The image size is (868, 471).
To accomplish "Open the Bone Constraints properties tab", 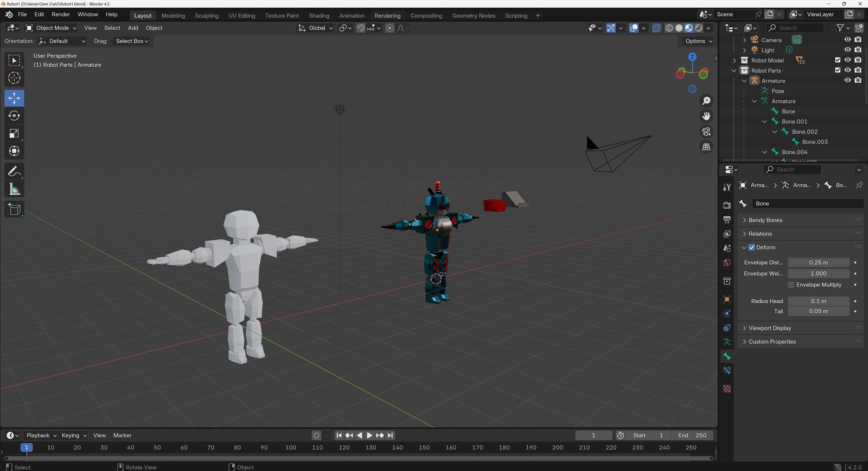I will coord(727,371).
